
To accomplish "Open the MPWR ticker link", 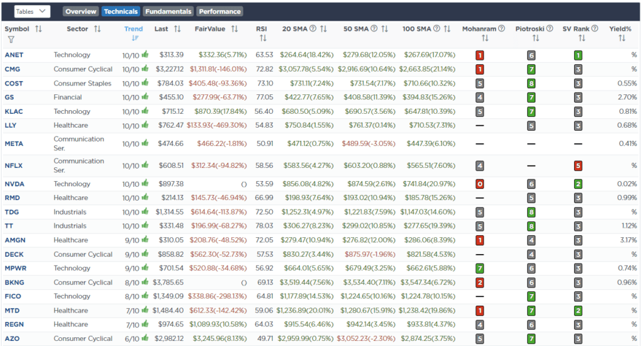I will pos(16,268).
